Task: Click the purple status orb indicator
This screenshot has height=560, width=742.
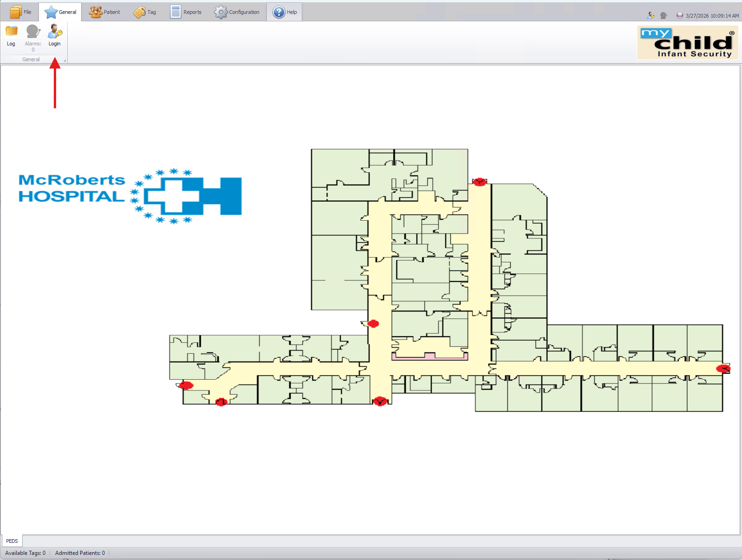Action: 679,16
